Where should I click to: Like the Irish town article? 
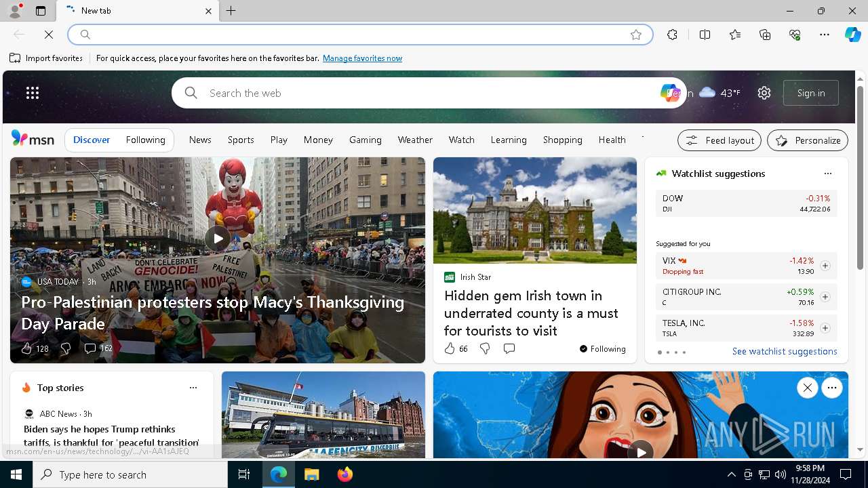[x=456, y=348]
